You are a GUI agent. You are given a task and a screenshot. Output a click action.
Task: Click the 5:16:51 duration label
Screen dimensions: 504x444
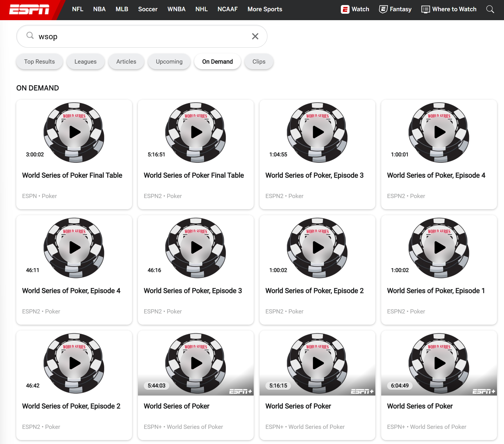[x=156, y=155]
